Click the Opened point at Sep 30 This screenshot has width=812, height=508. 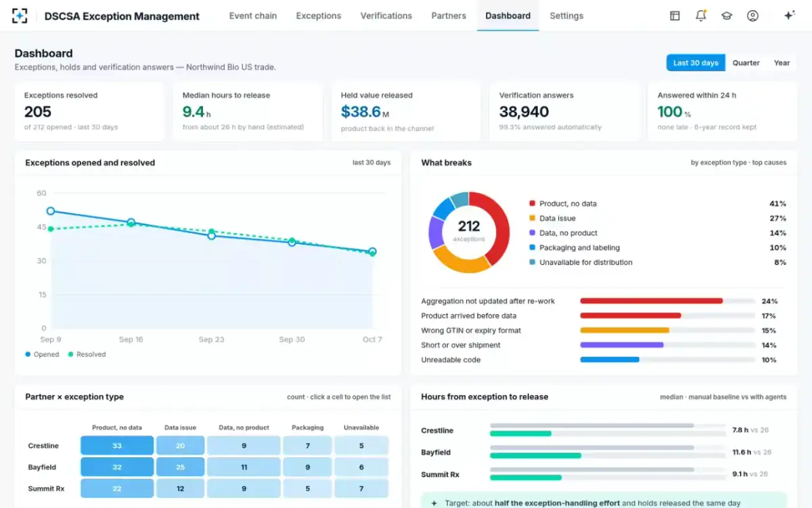292,242
